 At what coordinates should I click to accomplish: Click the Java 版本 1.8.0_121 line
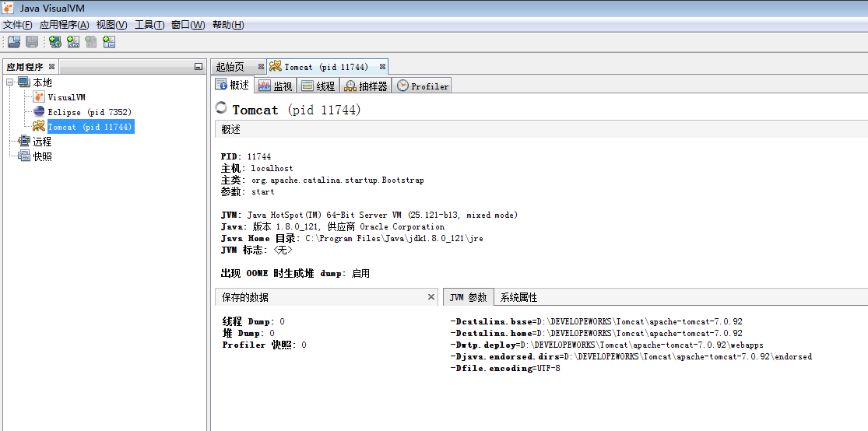(332, 227)
